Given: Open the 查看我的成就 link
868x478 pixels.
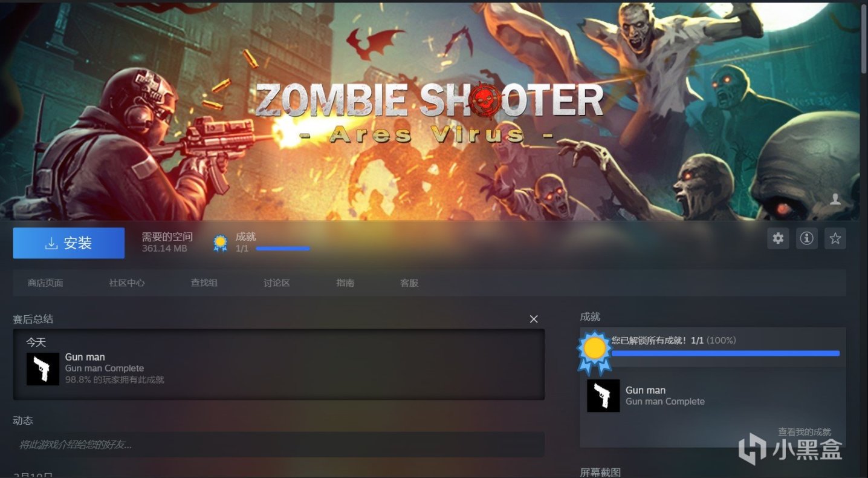Looking at the screenshot, I should pyautogui.click(x=805, y=432).
